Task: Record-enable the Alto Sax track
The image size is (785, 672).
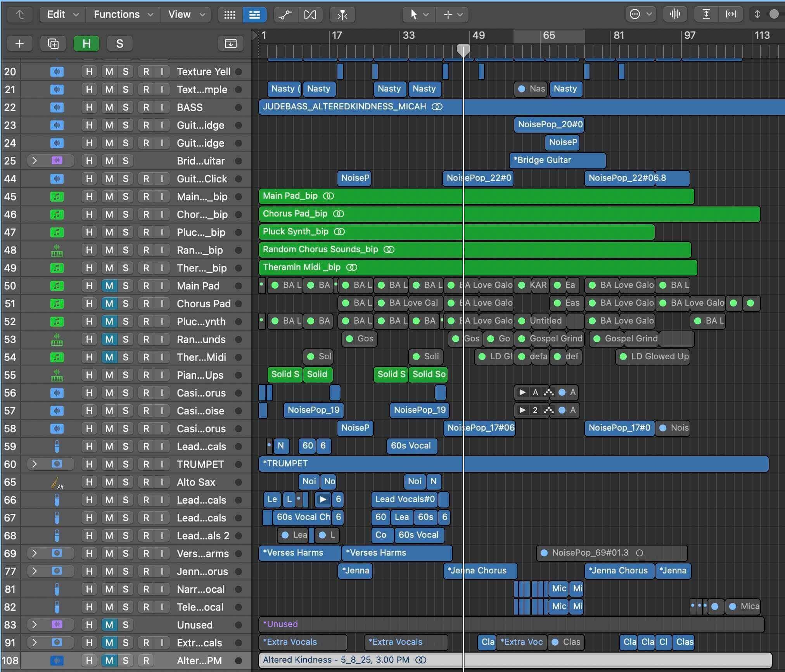Action: [146, 482]
